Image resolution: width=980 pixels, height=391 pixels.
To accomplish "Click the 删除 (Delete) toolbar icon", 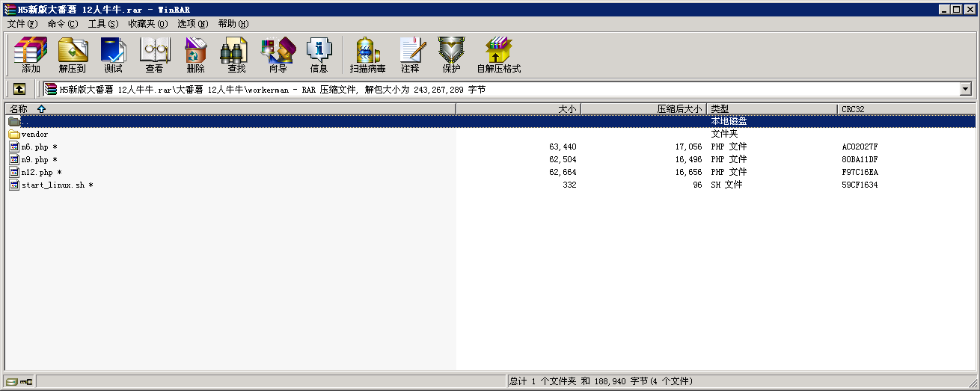I will tap(195, 55).
